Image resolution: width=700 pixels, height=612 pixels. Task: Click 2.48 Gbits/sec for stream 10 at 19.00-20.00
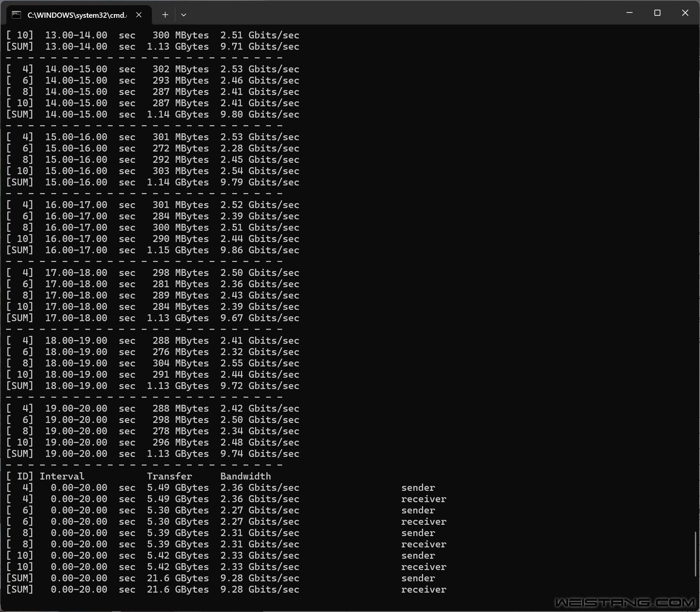(260, 442)
